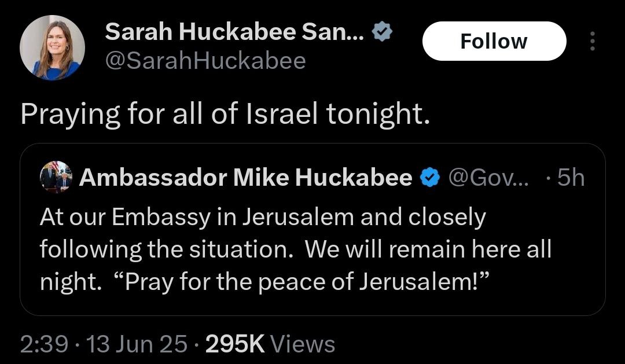The width and height of the screenshot is (625, 364).
Task: Open Ambassador Mike Huckabee's name in quote
Action: (245, 178)
